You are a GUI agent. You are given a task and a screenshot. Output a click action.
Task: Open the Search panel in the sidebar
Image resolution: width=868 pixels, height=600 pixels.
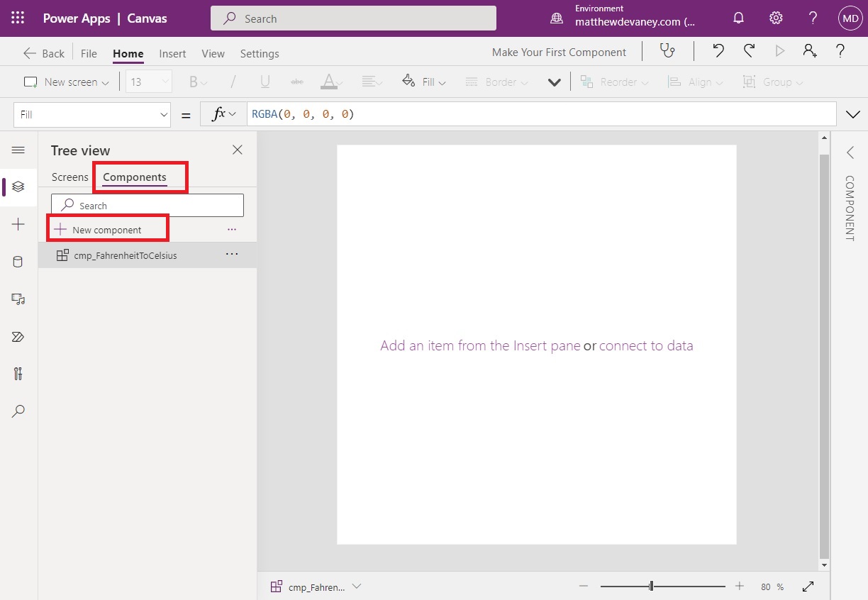coord(18,411)
